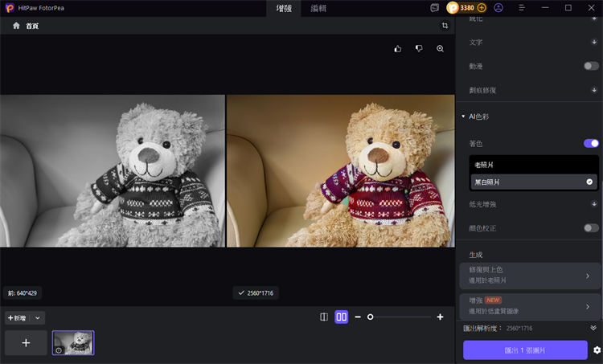Click the thumbs down icon
603x364 pixels.
pyautogui.click(x=419, y=48)
